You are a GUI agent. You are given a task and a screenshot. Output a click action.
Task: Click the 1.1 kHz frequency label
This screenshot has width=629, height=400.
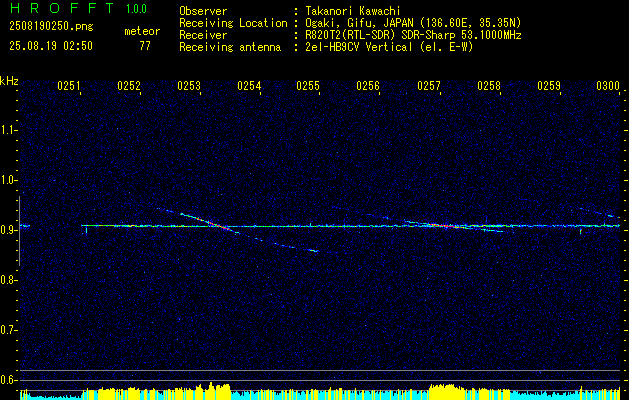click(7, 130)
